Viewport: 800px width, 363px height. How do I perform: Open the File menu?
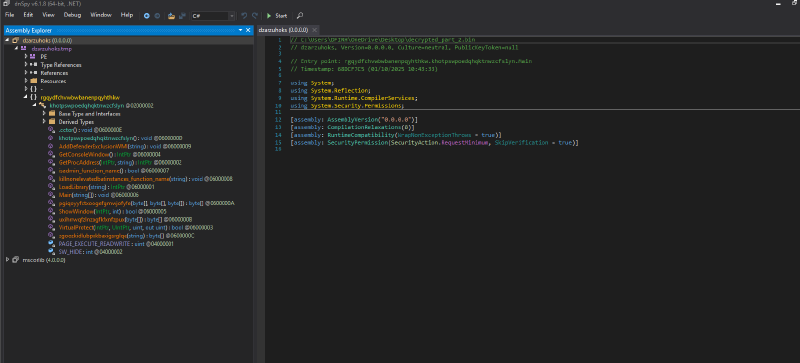pyautogui.click(x=9, y=15)
